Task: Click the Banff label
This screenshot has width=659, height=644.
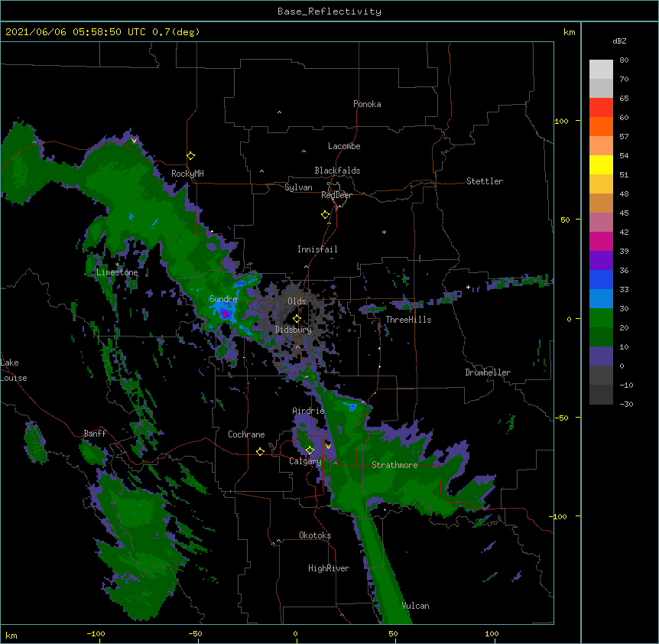Action: click(x=95, y=434)
